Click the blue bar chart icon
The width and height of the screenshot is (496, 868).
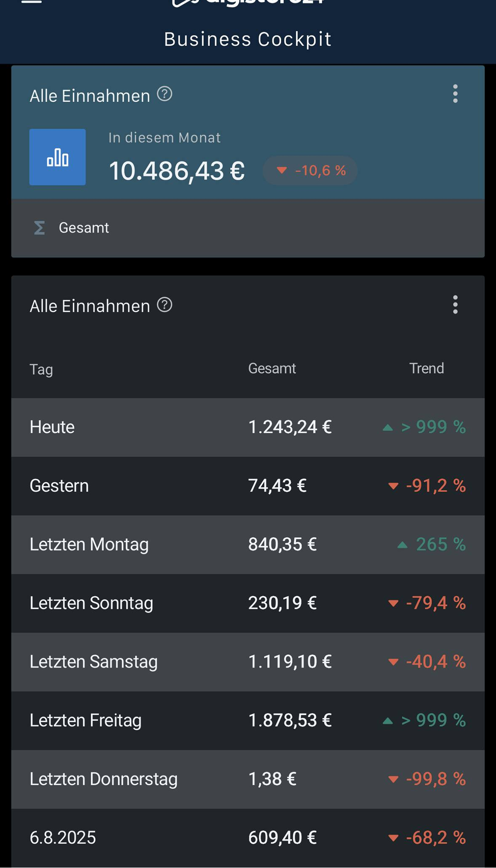(57, 157)
